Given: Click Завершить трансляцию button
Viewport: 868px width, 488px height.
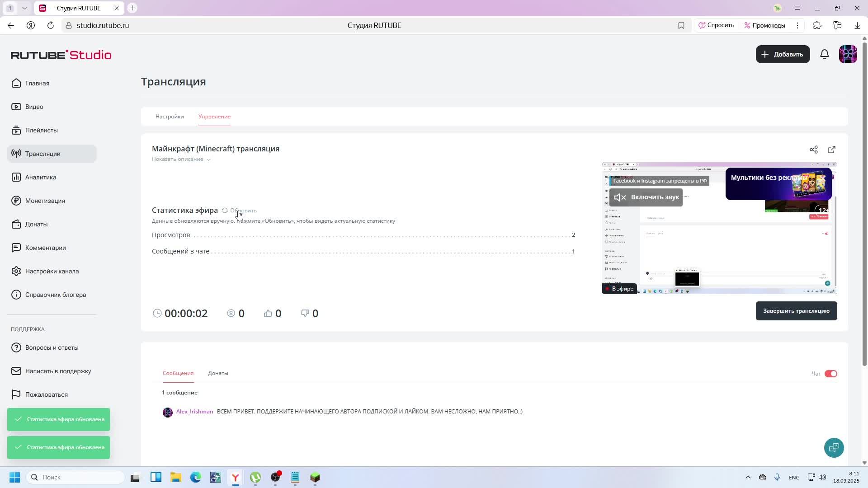Looking at the screenshot, I should pos(796,311).
